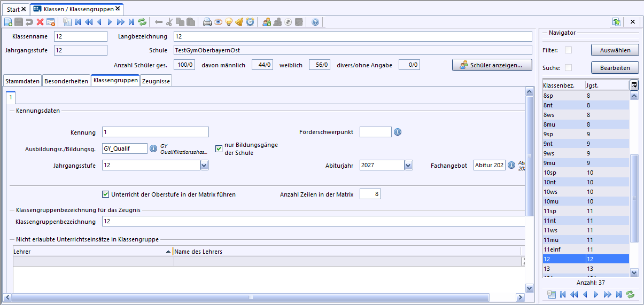Switch to the Stammdaten tab
This screenshot has height=305, width=644.
(x=22, y=81)
